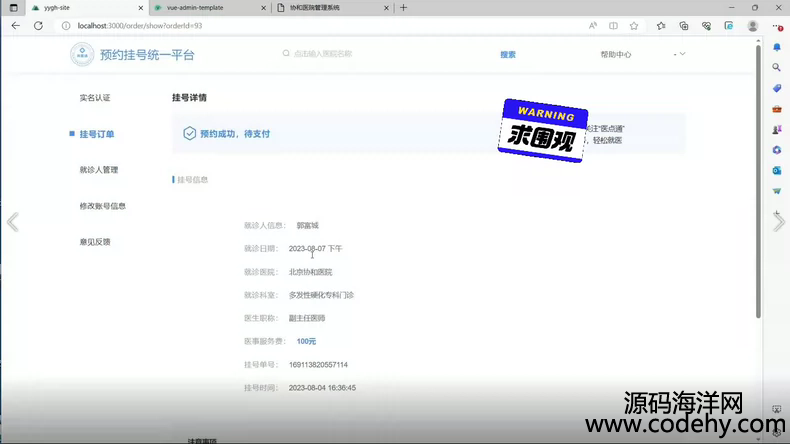This screenshot has height=444, width=790.
Task: Open 修改账号信息 in the sidebar
Action: click(x=103, y=206)
